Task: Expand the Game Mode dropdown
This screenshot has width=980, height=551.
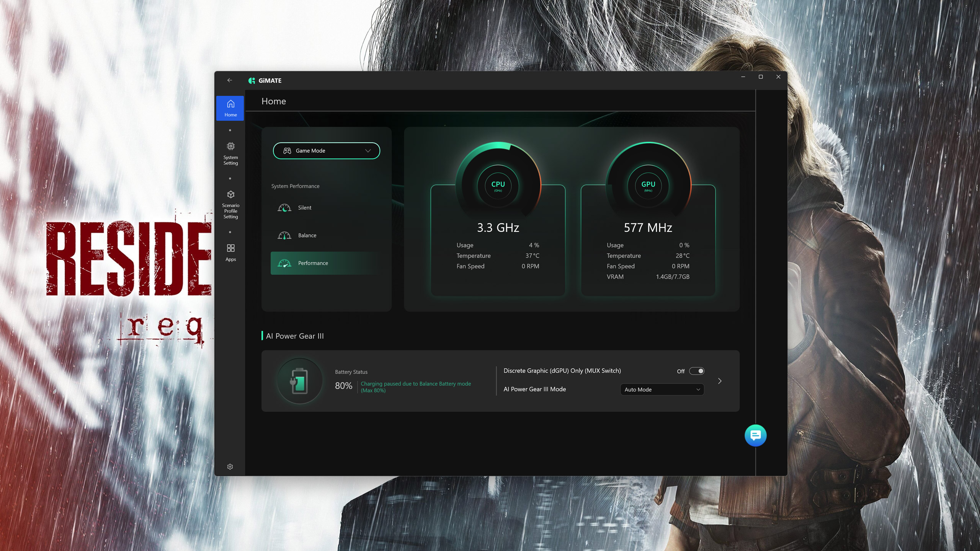Action: coord(326,151)
